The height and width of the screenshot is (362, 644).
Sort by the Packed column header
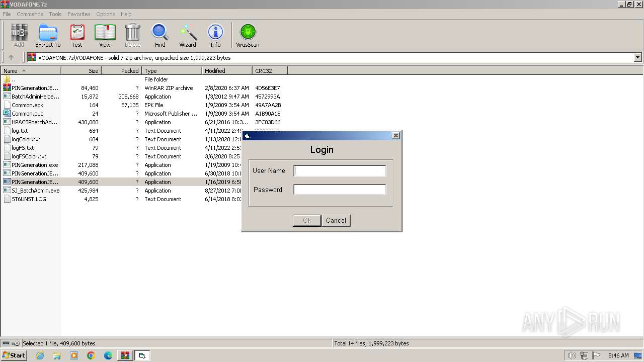pyautogui.click(x=122, y=71)
